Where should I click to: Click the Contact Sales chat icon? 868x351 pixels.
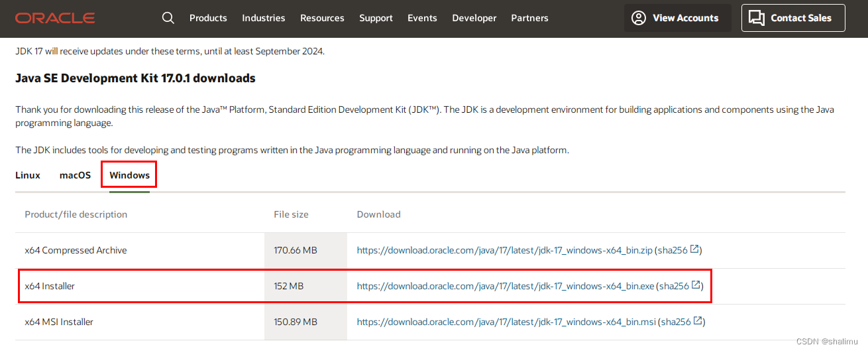757,18
